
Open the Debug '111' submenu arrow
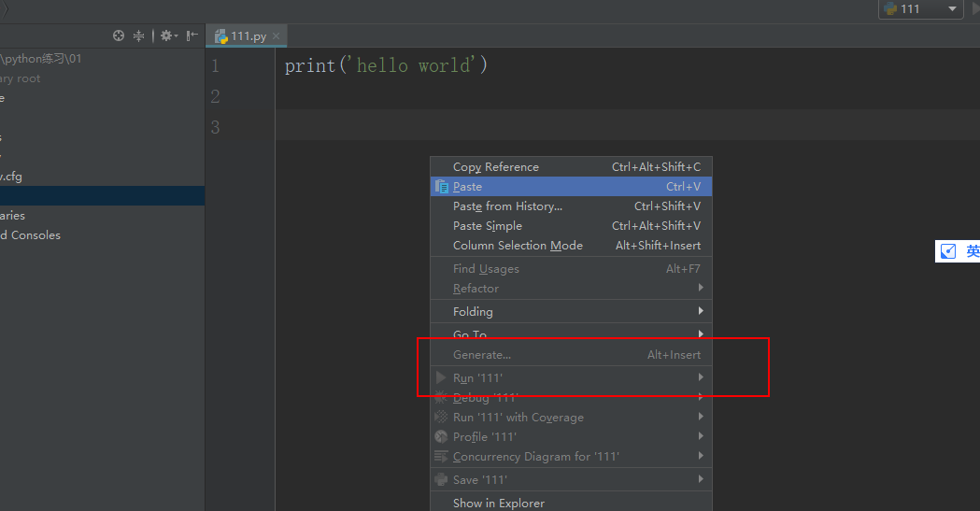coord(701,397)
